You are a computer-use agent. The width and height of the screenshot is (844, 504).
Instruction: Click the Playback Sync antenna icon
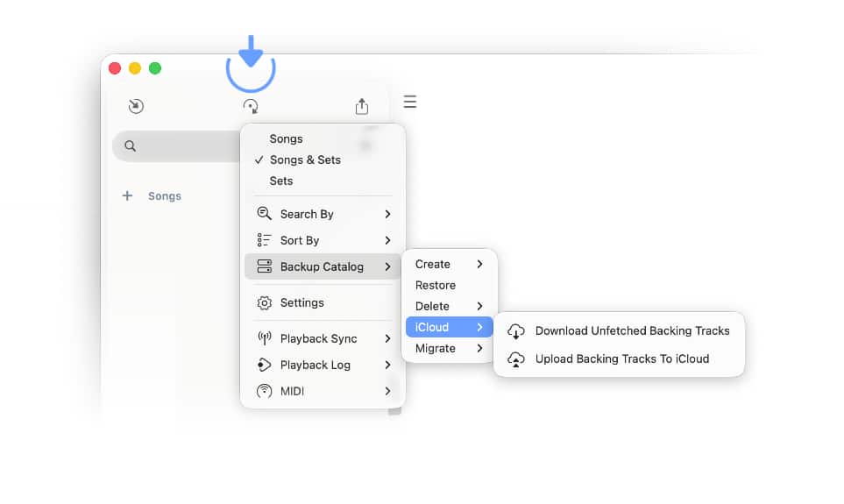[265, 338]
